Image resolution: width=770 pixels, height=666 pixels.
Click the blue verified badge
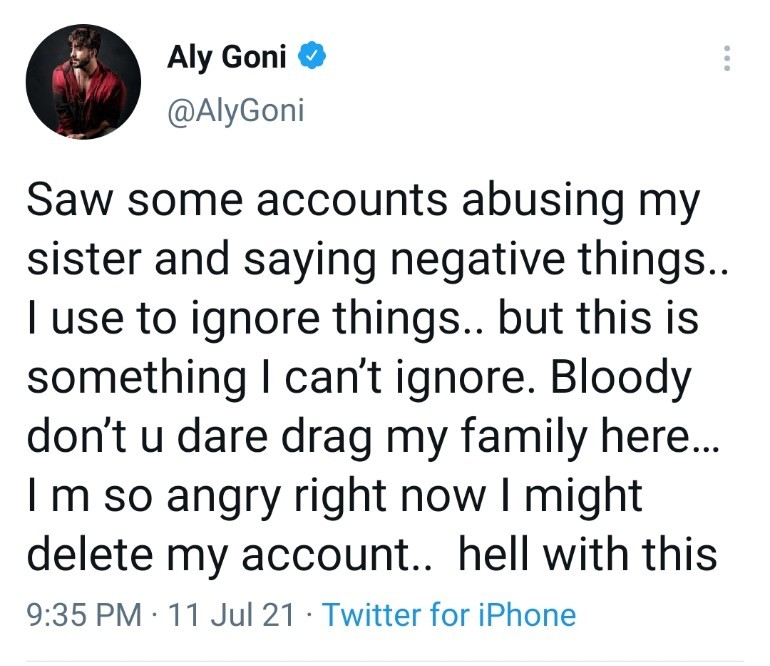pos(312,60)
